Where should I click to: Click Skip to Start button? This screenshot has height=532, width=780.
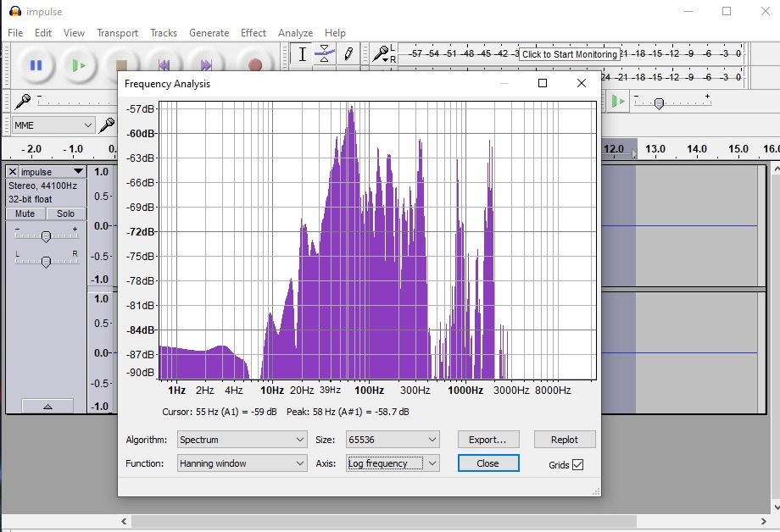tap(164, 65)
